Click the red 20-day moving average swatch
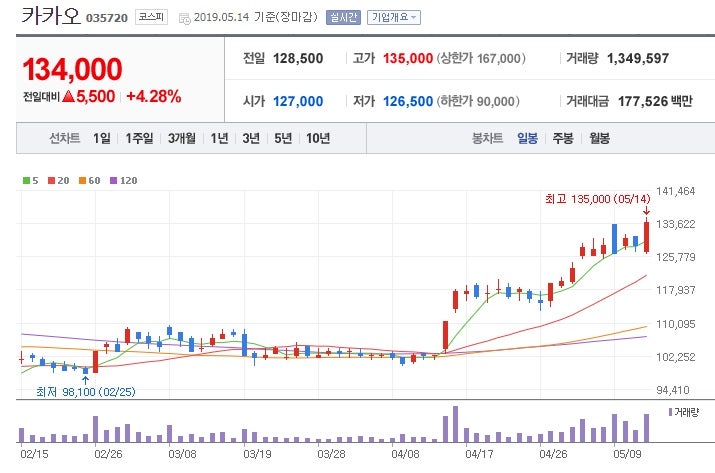 point(51,181)
